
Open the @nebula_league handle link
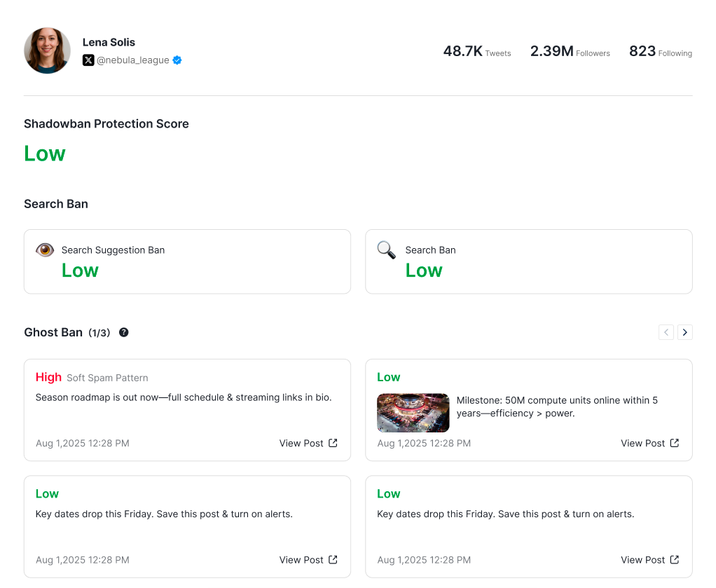pyautogui.click(x=133, y=60)
